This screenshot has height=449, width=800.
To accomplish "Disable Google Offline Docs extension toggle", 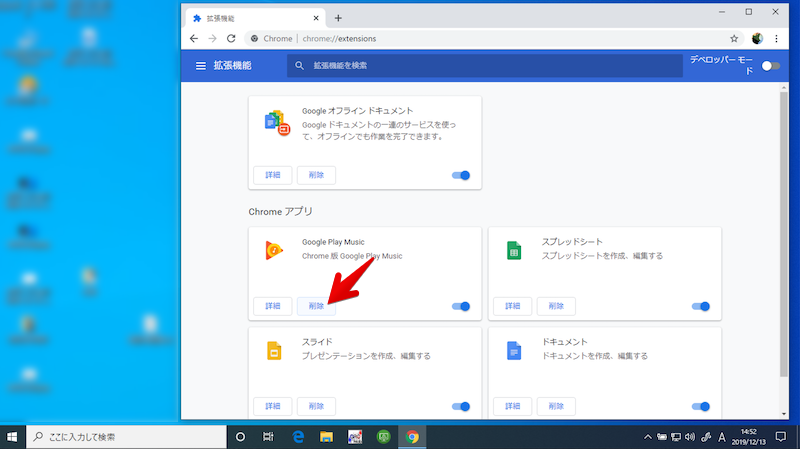I will 461,175.
